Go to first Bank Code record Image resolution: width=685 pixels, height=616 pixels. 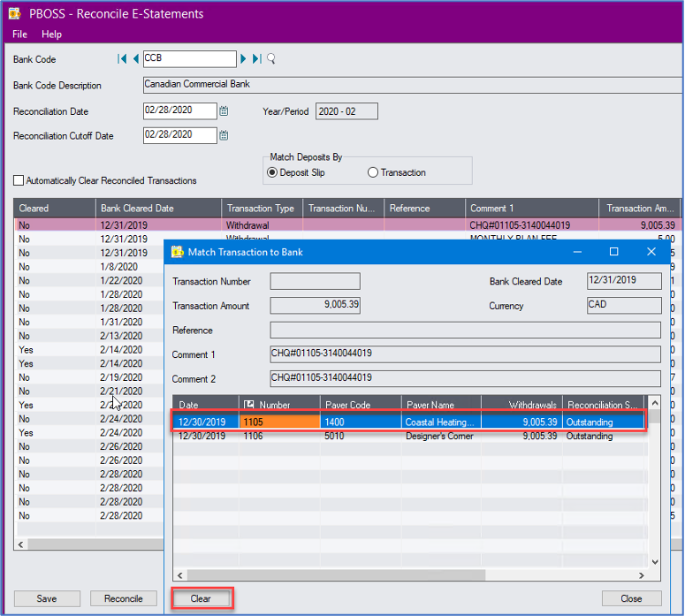tap(122, 58)
